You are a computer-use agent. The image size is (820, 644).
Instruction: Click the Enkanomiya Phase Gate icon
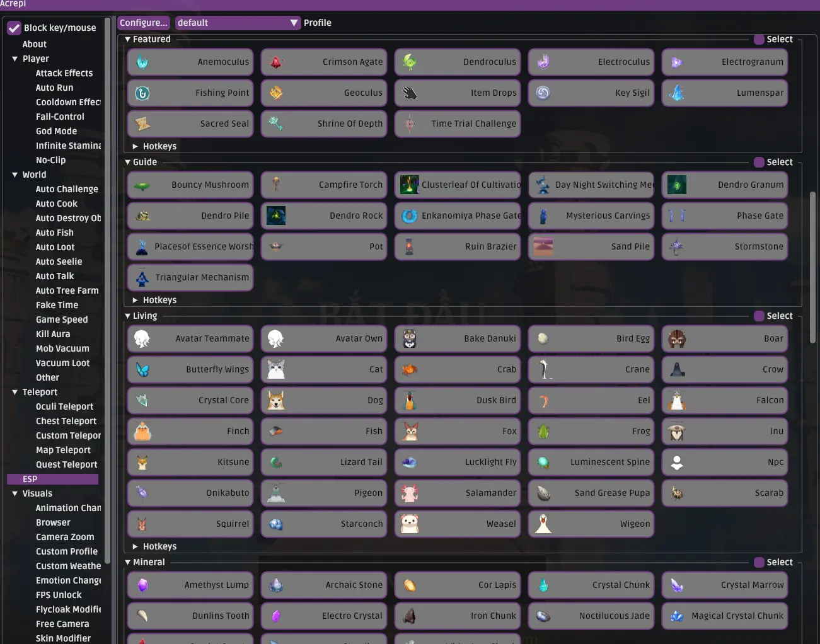(410, 216)
